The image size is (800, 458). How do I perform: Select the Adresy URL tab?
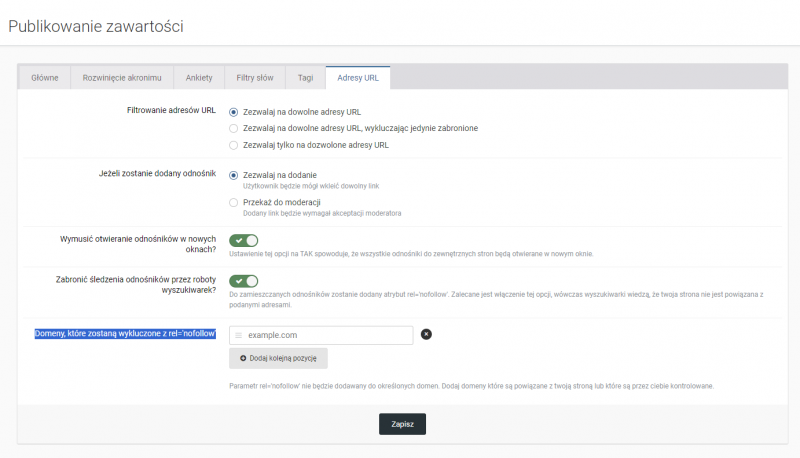click(x=357, y=78)
